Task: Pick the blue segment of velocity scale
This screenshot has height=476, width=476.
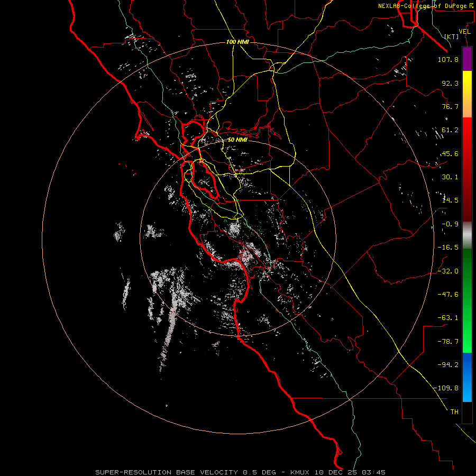Action: (x=467, y=377)
